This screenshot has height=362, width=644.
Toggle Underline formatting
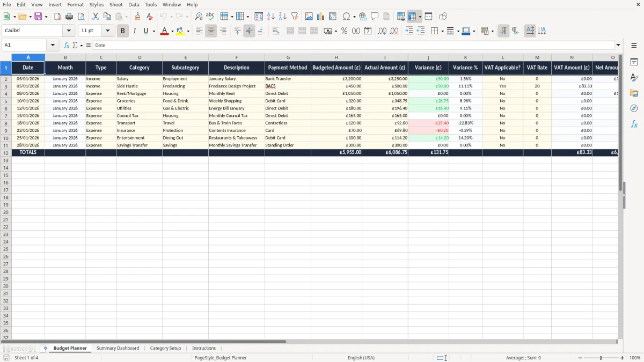145,31
